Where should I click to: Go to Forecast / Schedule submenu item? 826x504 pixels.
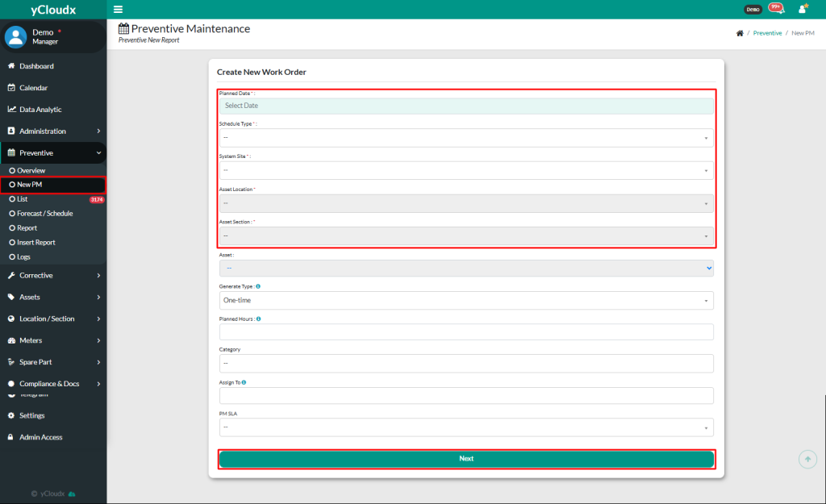[44, 214]
